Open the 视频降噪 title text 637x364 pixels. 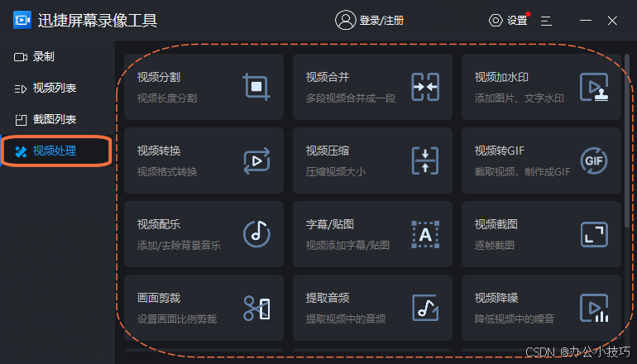coord(496,298)
